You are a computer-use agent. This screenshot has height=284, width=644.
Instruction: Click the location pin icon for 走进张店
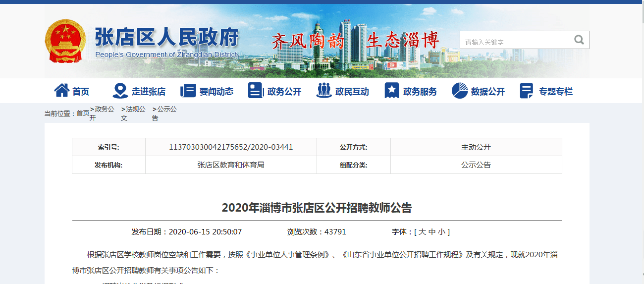[x=120, y=91]
